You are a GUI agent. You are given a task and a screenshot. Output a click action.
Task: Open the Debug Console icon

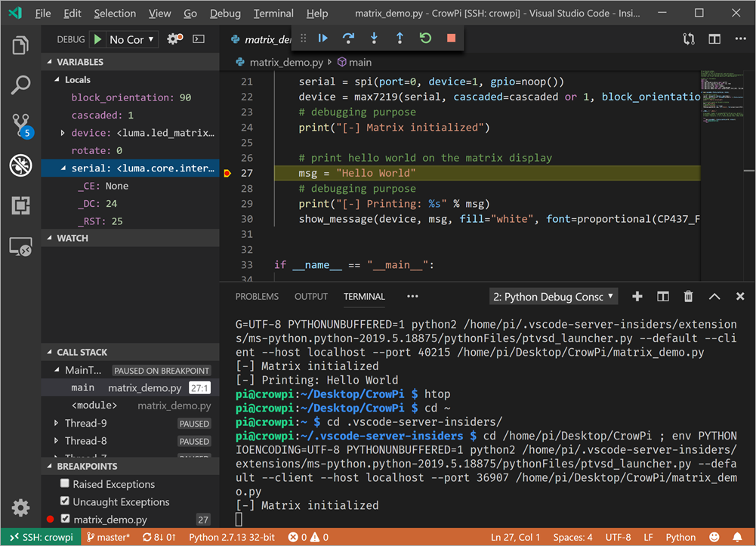point(199,39)
